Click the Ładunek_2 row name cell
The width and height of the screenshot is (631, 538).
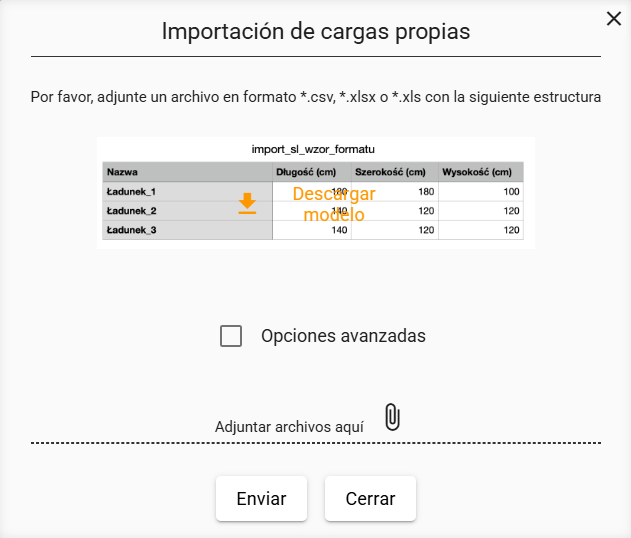(188, 211)
